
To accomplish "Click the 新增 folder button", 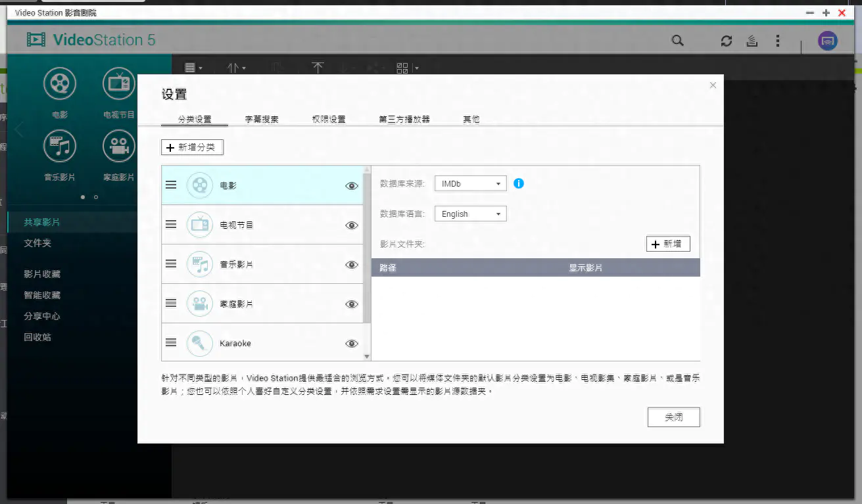I will coord(668,244).
